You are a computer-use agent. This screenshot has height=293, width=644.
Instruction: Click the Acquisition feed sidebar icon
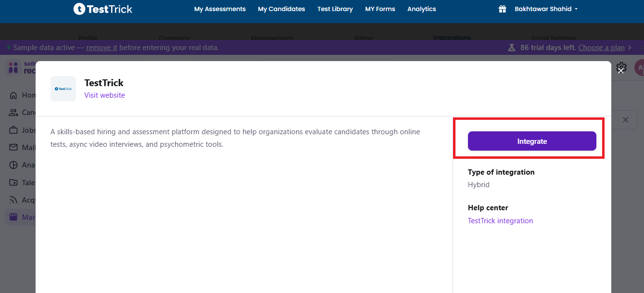pos(13,200)
